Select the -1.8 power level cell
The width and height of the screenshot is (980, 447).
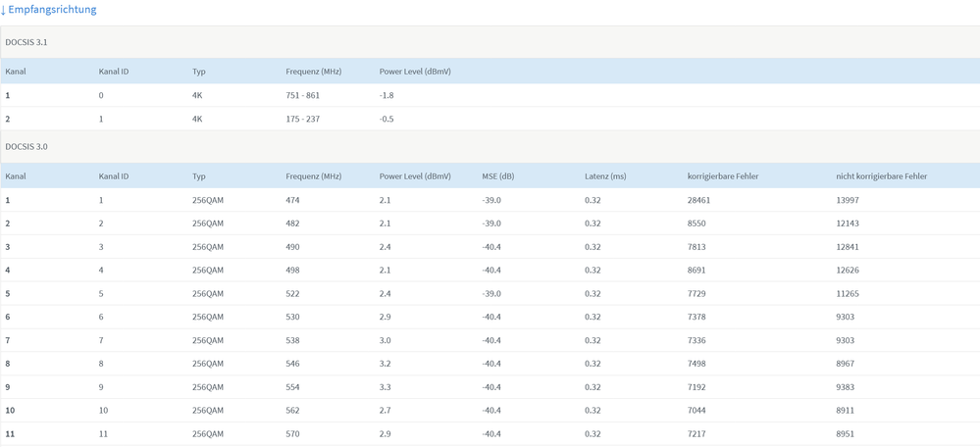387,96
